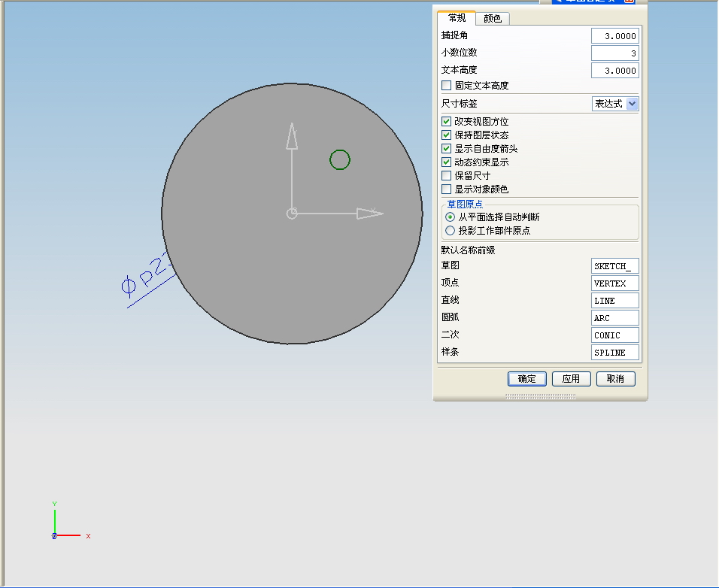Edit the 小数位数 value field

[x=615, y=53]
